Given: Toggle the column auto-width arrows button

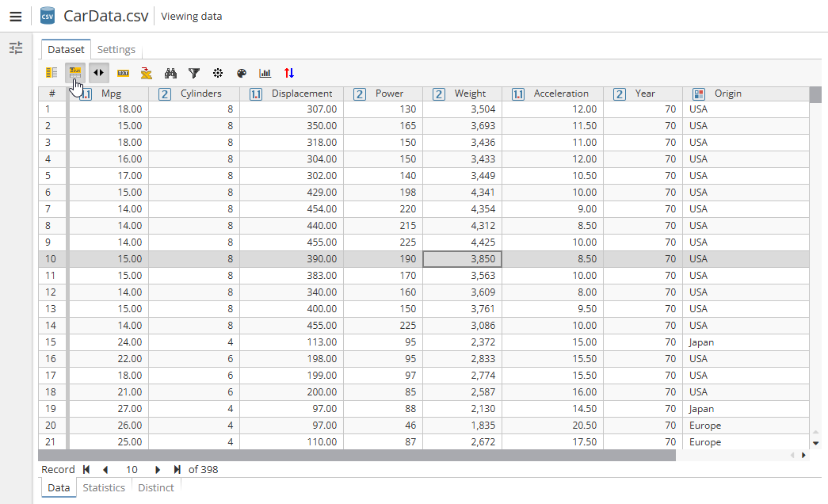Looking at the screenshot, I should point(99,73).
